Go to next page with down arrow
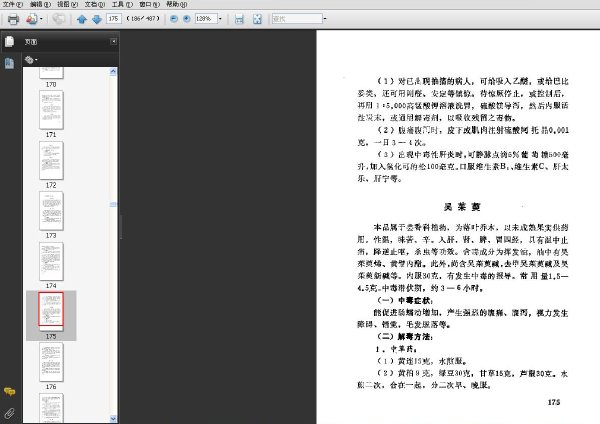Viewport: 600px width, 424px height. (x=97, y=19)
